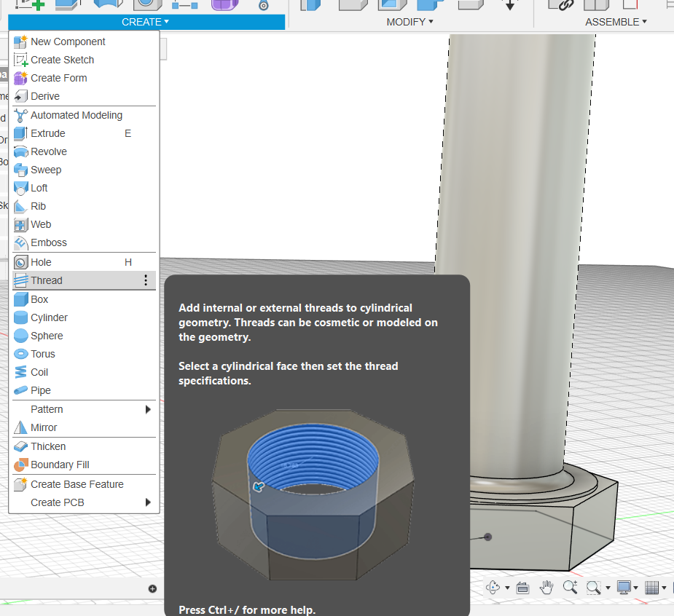Image resolution: width=674 pixels, height=616 pixels.
Task: Expand the Pattern submenu arrow
Action: [148, 409]
